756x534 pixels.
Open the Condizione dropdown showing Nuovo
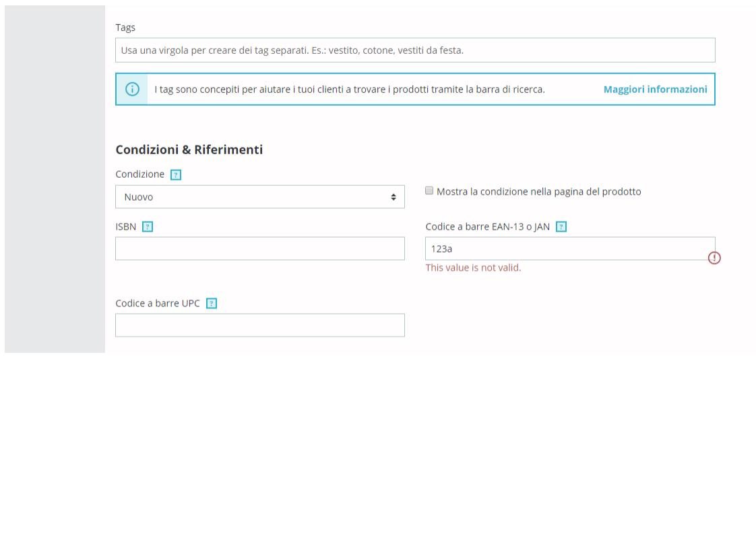[x=260, y=197]
